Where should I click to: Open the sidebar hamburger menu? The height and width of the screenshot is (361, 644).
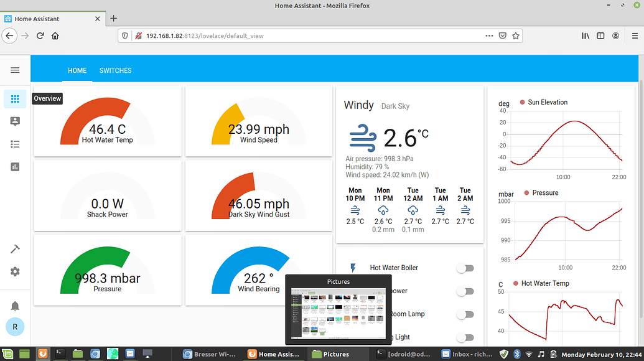click(x=15, y=70)
